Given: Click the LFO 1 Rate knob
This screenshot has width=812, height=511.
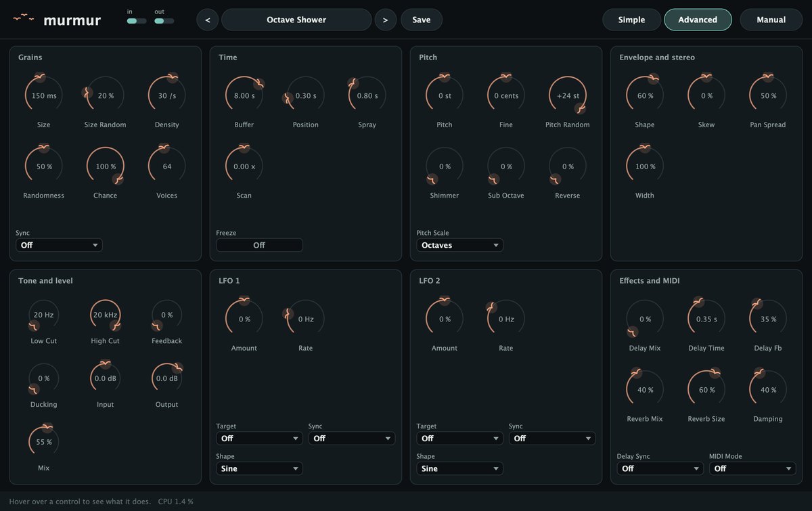Looking at the screenshot, I should [306, 319].
